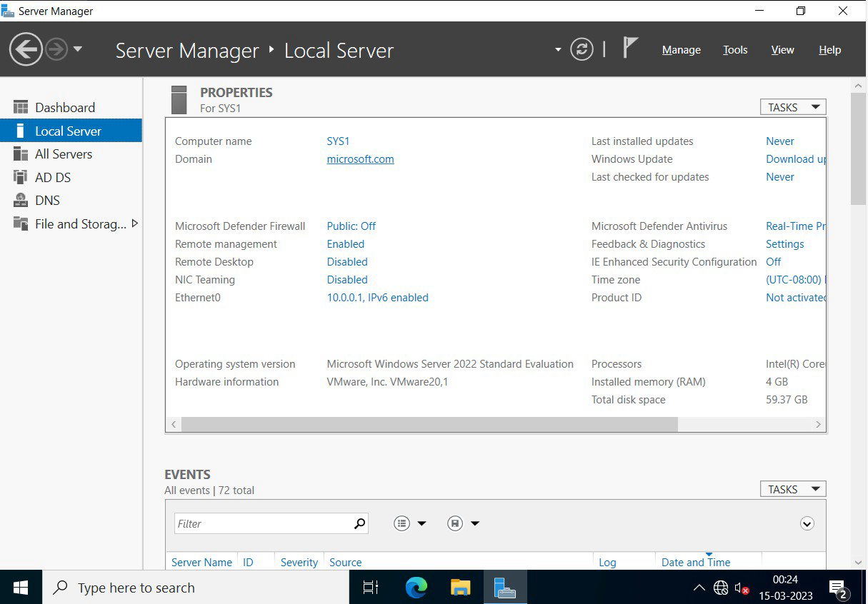
Task: Expand the File and Storage Services arrow
Action: click(x=134, y=223)
